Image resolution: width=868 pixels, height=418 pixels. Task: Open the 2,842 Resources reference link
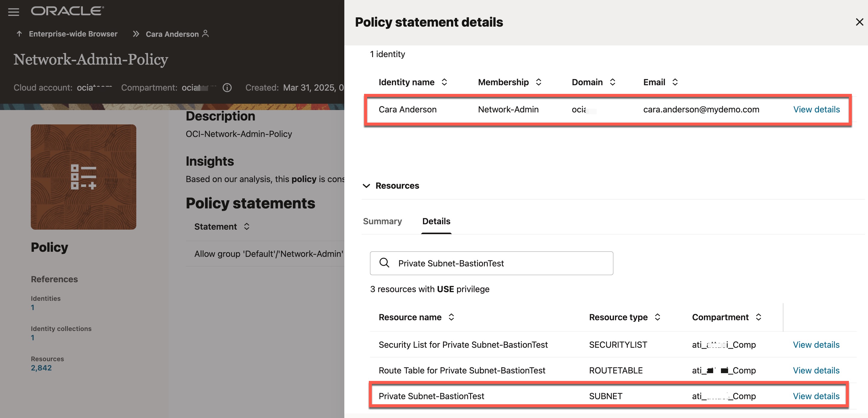[x=41, y=368]
